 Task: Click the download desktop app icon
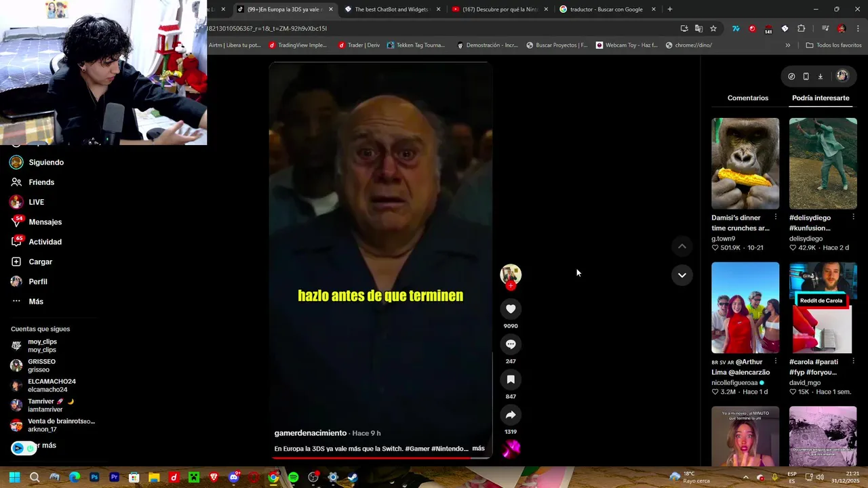[820, 77]
